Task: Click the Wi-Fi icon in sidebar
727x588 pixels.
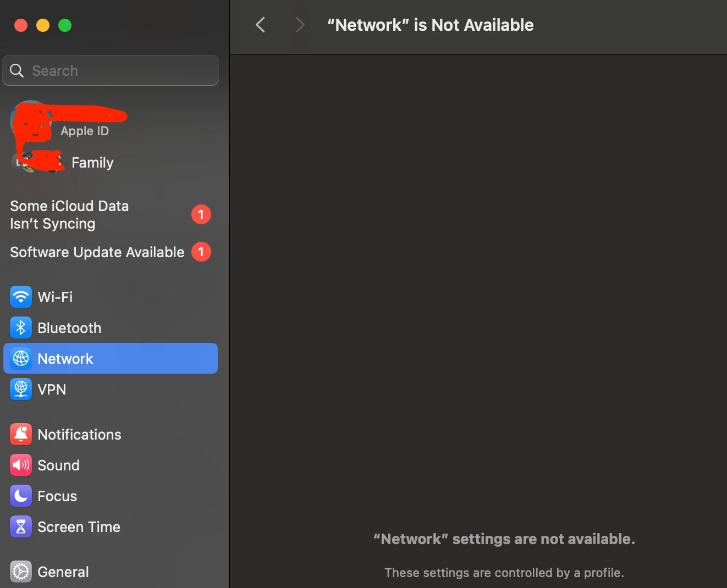Action: point(21,297)
